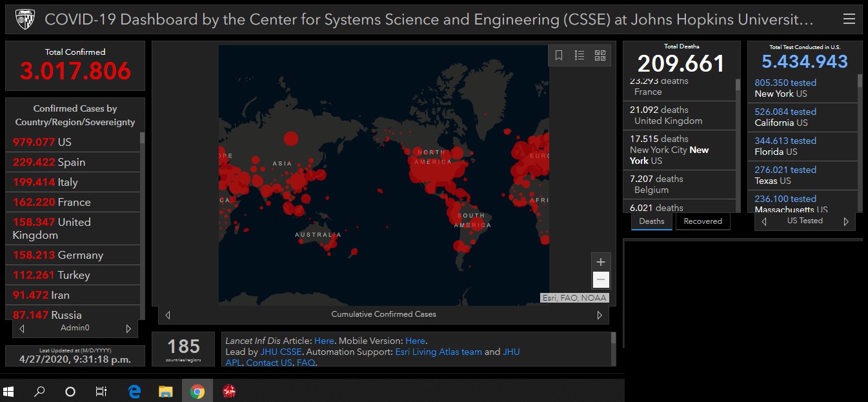Image resolution: width=868 pixels, height=402 pixels.
Task: Open Microsoft Edge from the taskbar
Action: coord(134,391)
